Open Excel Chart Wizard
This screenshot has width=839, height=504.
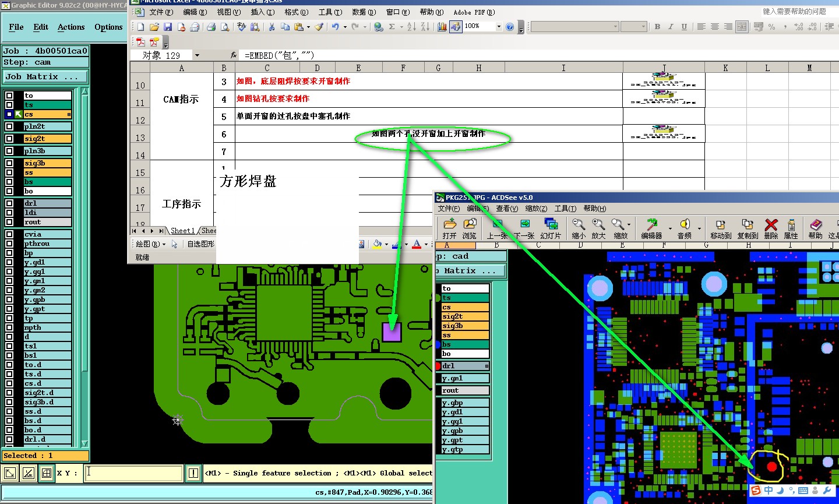pyautogui.click(x=442, y=27)
